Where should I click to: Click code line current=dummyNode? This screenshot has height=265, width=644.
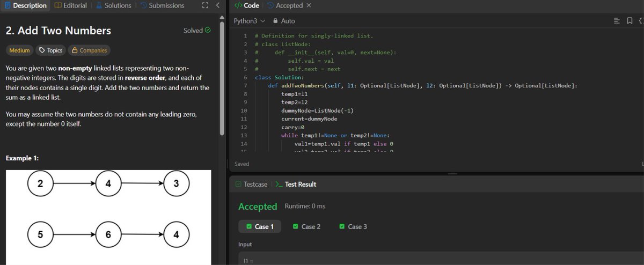309,119
